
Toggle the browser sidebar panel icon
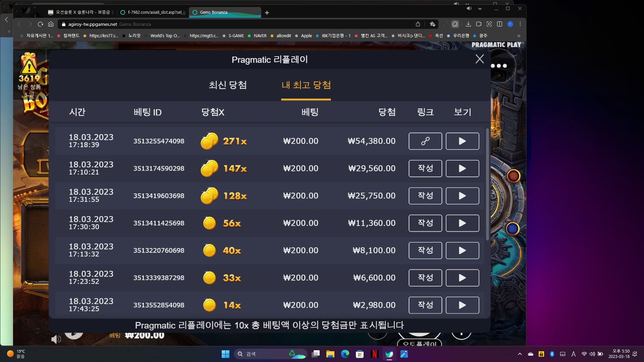tap(499, 24)
